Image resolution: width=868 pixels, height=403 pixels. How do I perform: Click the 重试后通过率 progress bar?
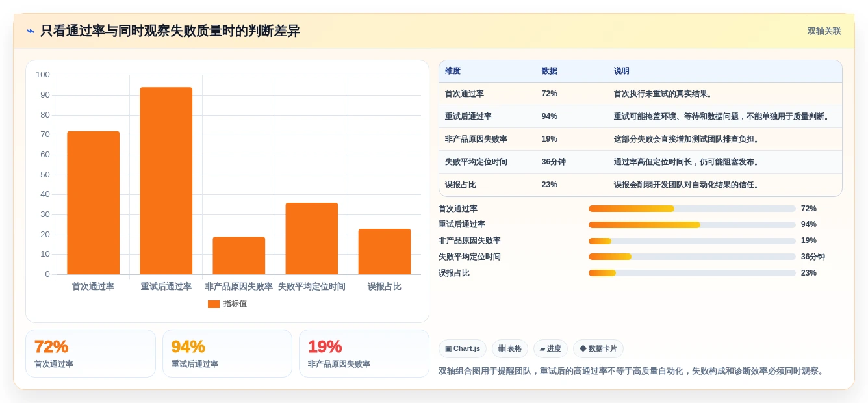692,225
